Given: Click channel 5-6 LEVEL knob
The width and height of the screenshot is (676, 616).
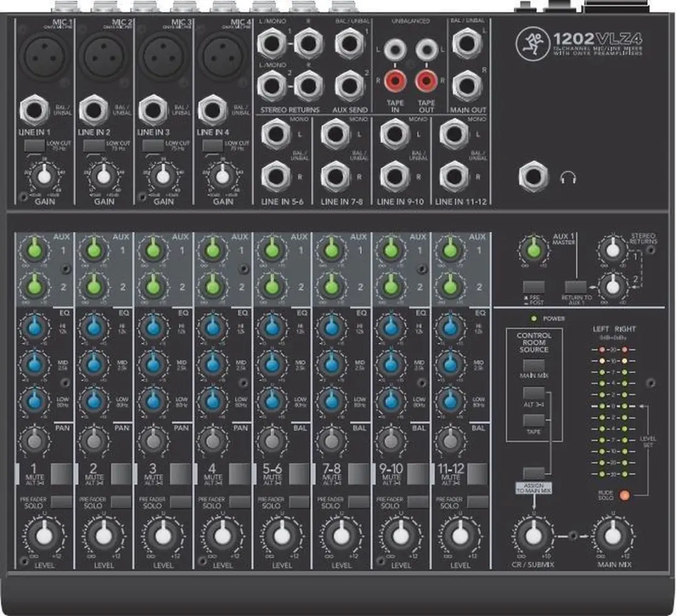Looking at the screenshot, I should pyautogui.click(x=282, y=536).
